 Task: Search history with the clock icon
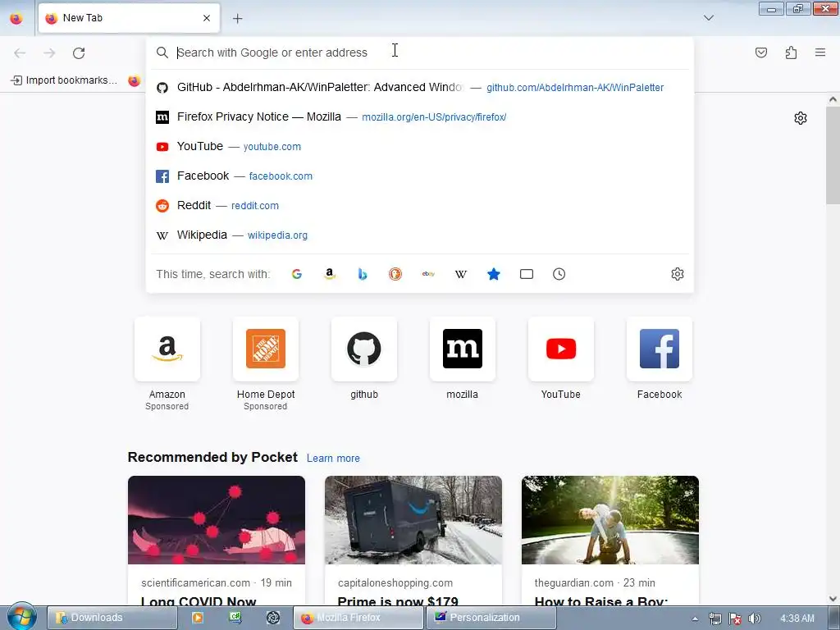click(559, 274)
